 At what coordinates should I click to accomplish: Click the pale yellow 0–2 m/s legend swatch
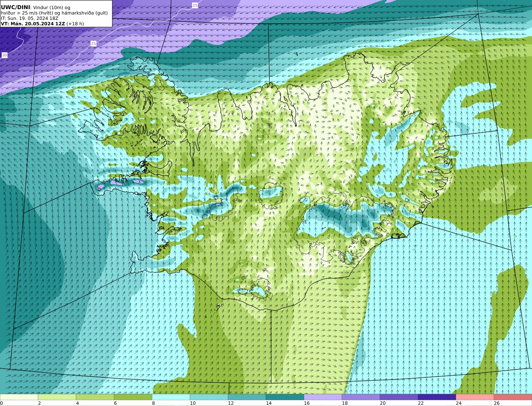point(19,397)
